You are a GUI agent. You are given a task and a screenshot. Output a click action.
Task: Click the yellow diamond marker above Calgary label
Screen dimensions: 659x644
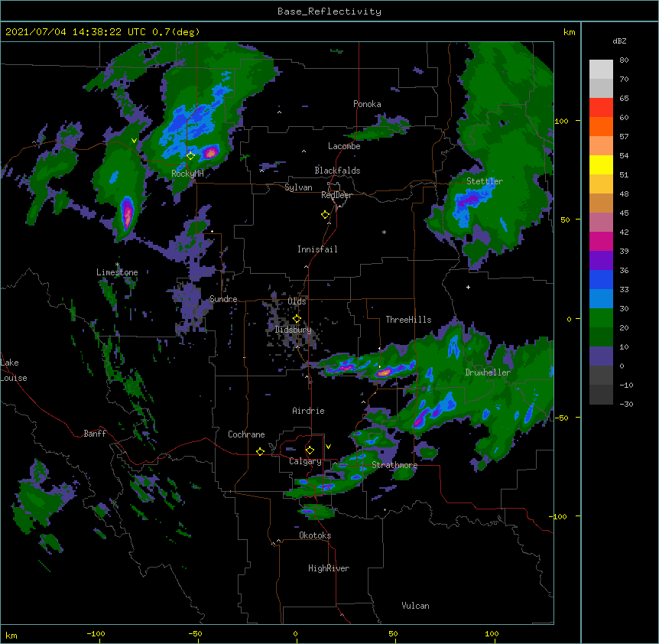310,450
